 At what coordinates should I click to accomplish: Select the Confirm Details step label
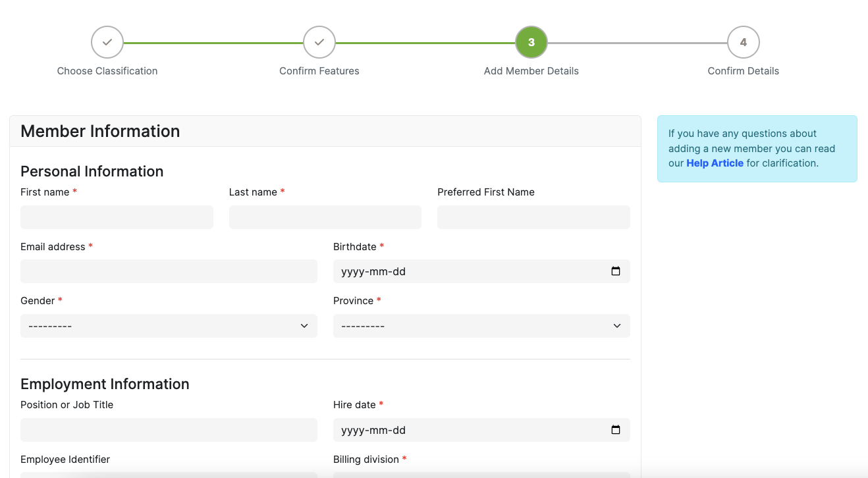pos(743,71)
